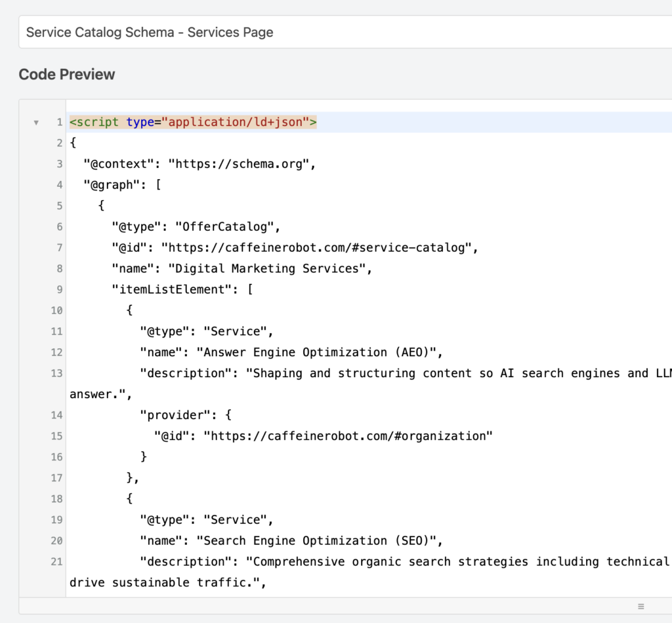Click the snippet title input field

[x=345, y=32]
